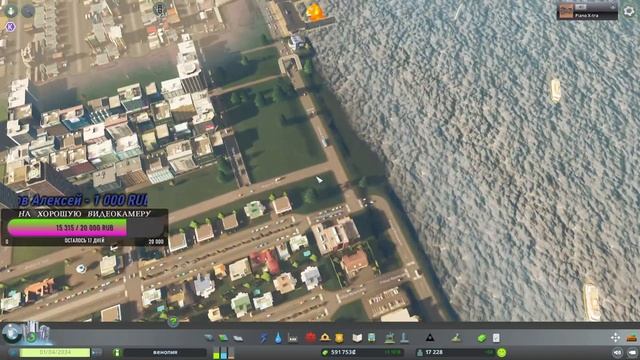Click the green download arrow icon
The height and width of the screenshot is (360, 640).
click(11, 10)
